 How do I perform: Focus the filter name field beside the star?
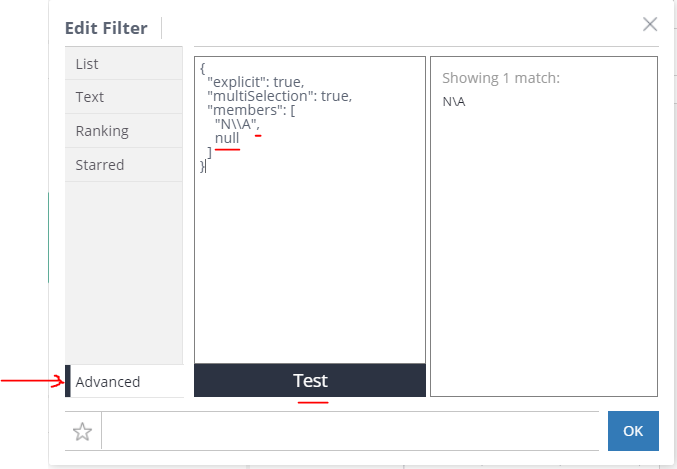350,431
